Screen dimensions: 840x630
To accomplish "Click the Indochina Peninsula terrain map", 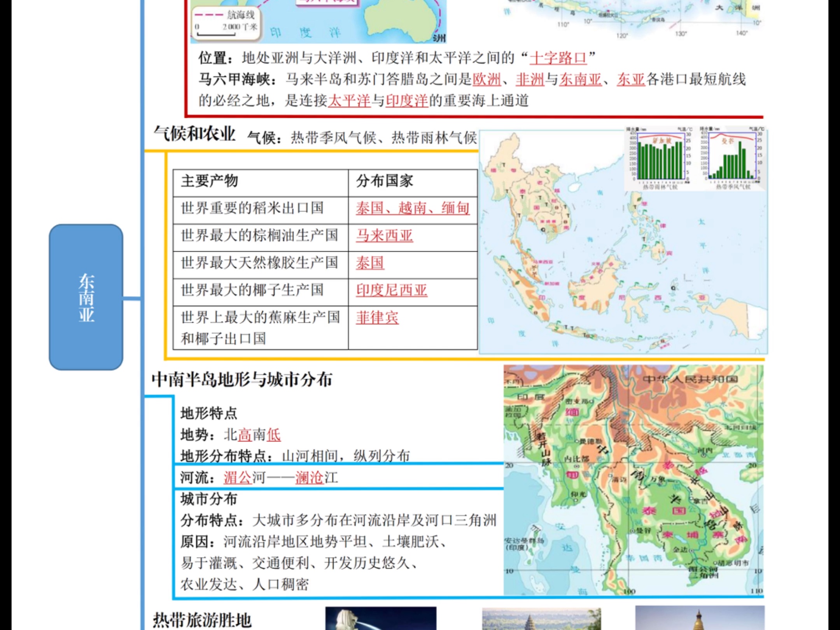I will point(633,480).
